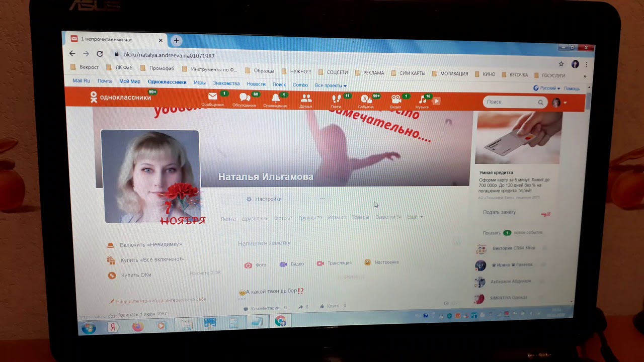Image resolution: width=644 pixels, height=362 pixels.
Task: Click the search magnifier in the Поиск box
Action: click(x=540, y=102)
